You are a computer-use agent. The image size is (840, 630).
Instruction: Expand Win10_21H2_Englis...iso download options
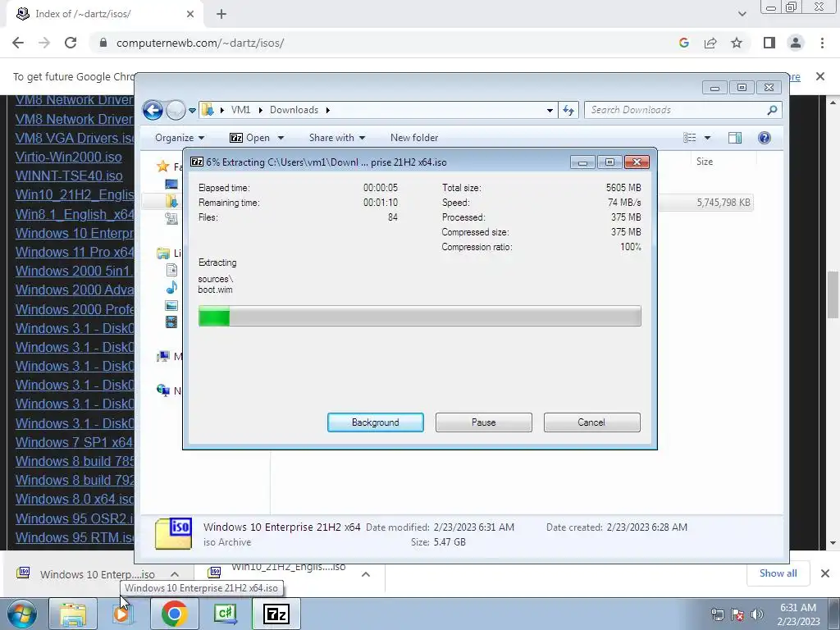coord(366,574)
